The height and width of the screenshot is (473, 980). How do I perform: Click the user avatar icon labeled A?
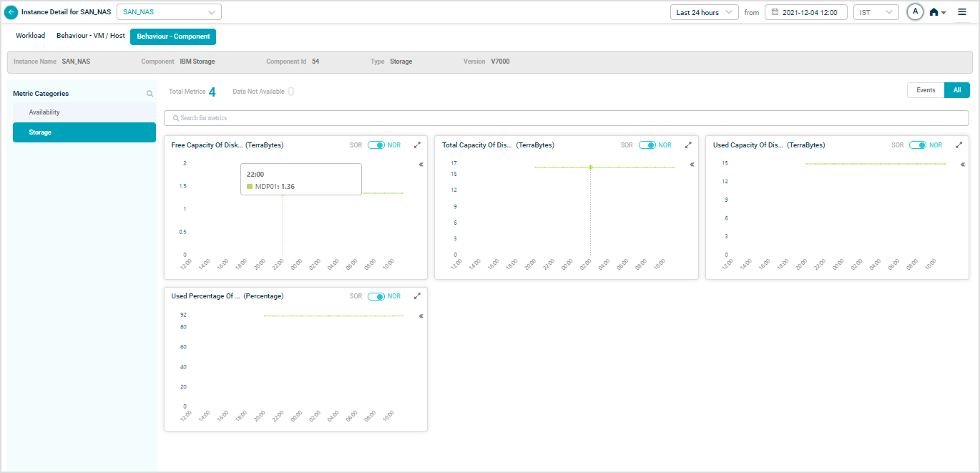coord(915,12)
